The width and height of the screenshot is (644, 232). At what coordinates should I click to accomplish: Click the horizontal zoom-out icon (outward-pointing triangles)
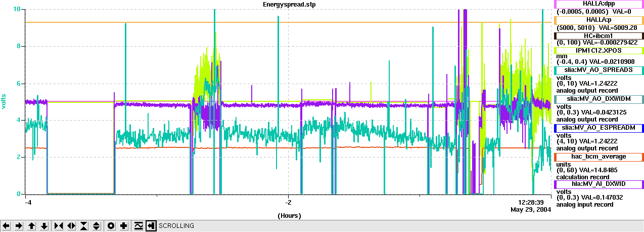click(71, 226)
